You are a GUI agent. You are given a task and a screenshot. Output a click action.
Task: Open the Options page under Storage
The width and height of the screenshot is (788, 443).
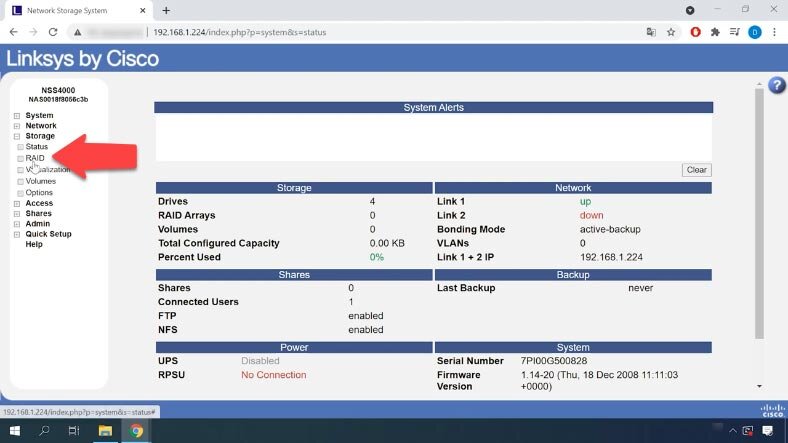39,193
